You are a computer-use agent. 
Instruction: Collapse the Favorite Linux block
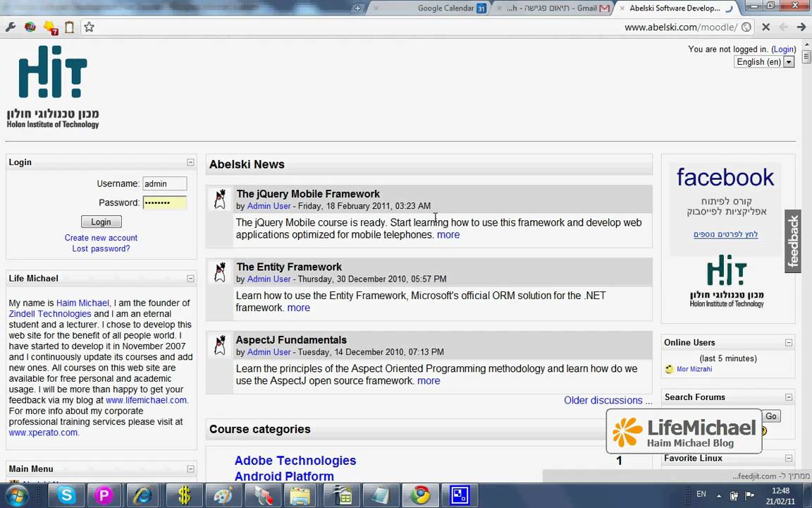click(x=789, y=458)
